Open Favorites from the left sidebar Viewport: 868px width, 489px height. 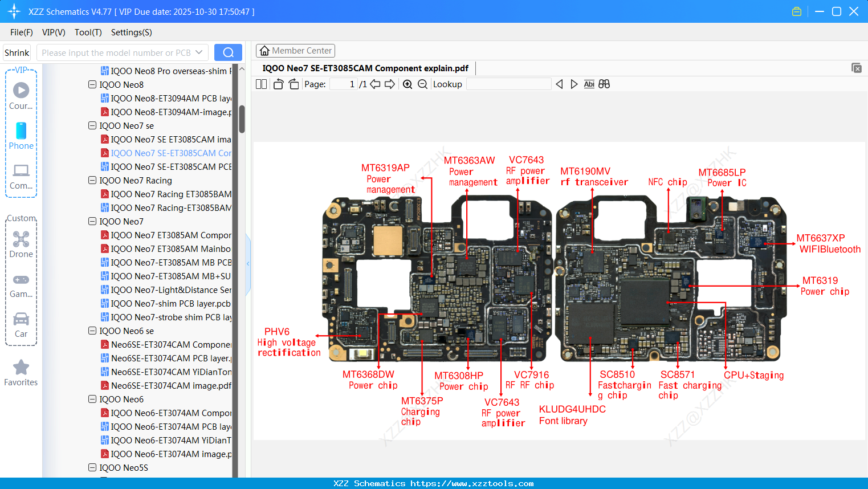[x=21, y=368]
